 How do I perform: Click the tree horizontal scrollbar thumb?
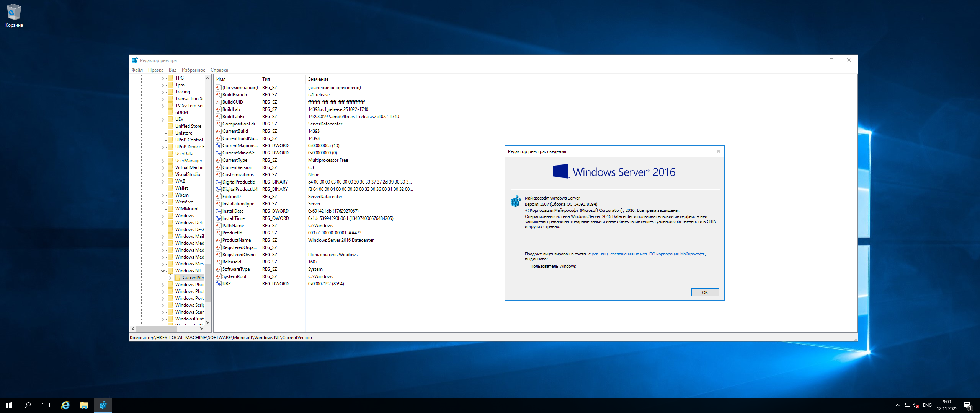pos(157,329)
